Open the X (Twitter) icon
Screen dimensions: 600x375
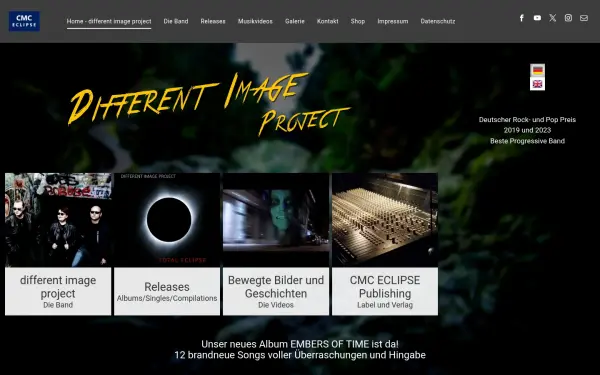pos(553,18)
